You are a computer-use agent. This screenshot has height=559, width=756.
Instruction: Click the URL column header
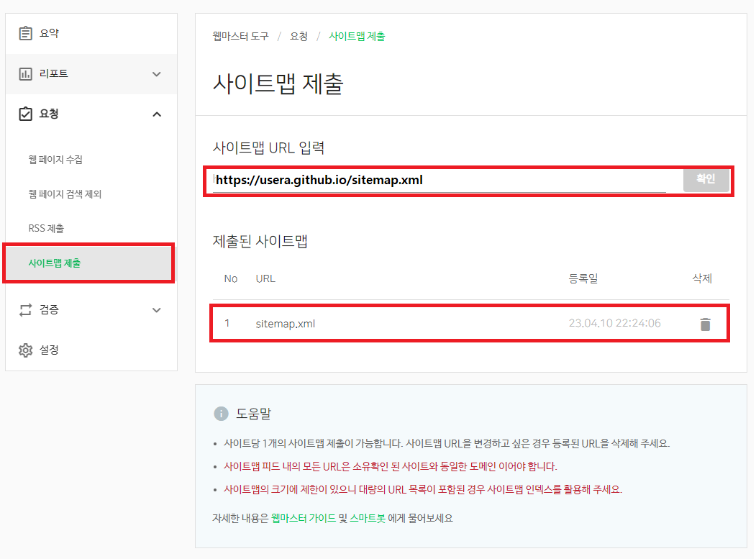pos(265,278)
